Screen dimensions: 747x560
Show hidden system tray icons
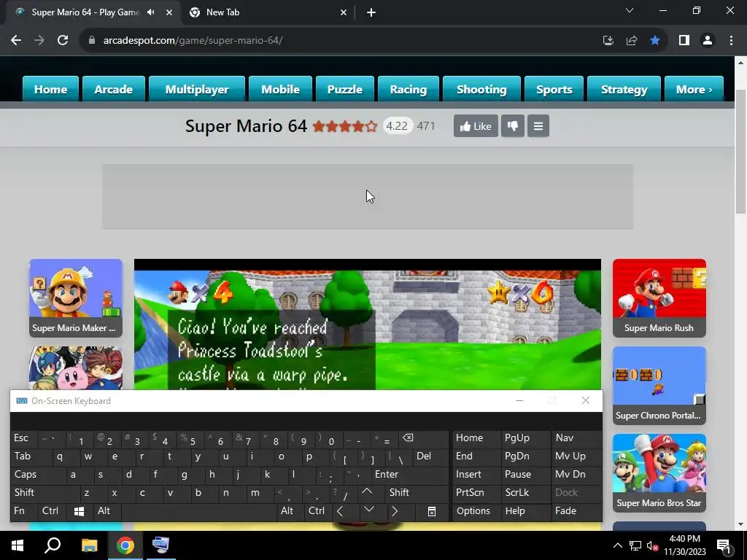coord(617,545)
